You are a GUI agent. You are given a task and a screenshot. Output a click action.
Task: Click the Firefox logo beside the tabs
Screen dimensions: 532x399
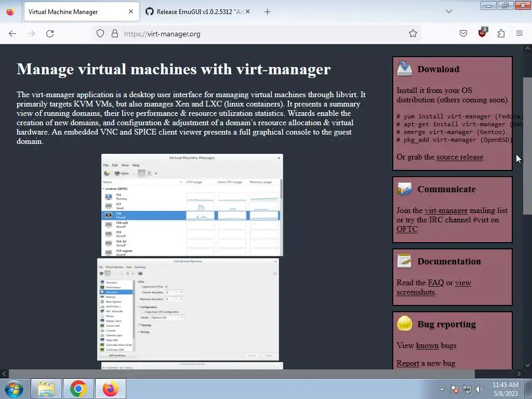(x=10, y=11)
